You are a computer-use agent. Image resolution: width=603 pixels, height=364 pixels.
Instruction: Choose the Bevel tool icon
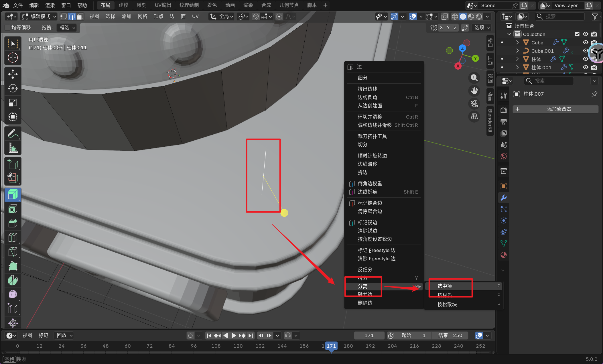13,223
